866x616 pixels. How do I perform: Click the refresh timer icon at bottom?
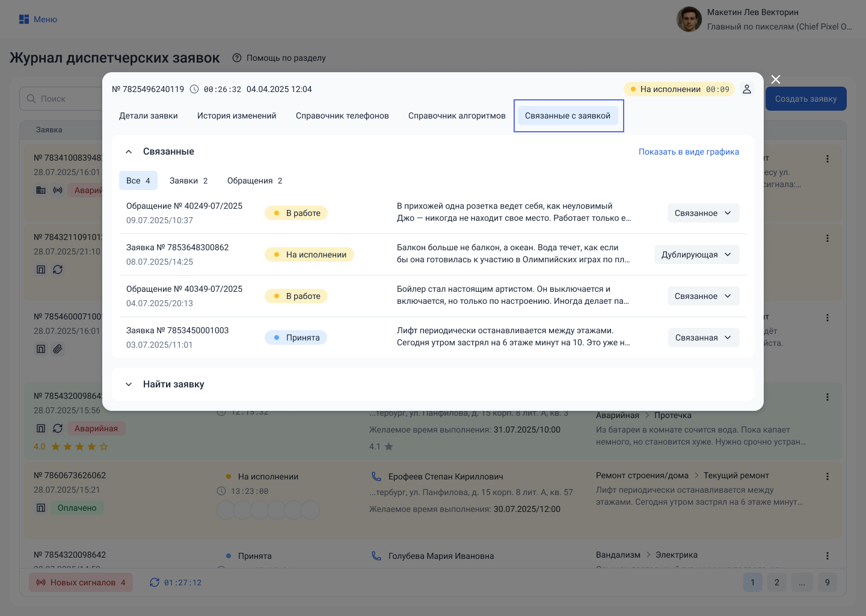click(x=155, y=582)
